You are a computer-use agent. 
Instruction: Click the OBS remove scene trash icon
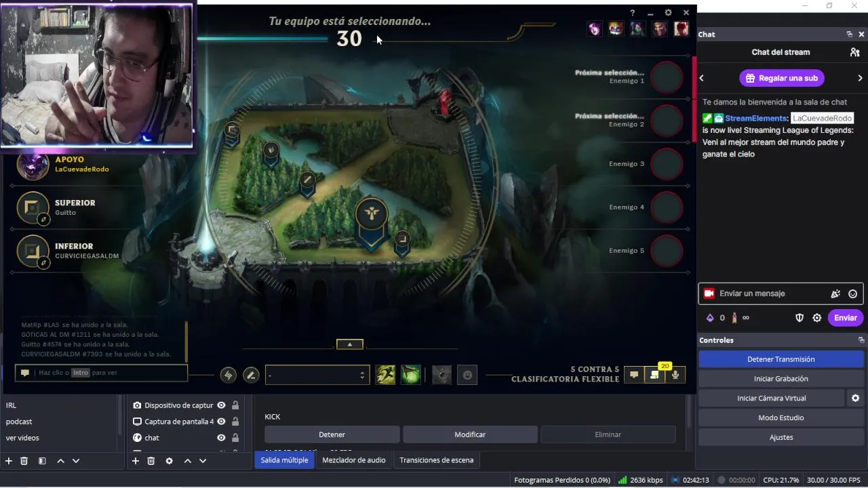click(24, 461)
